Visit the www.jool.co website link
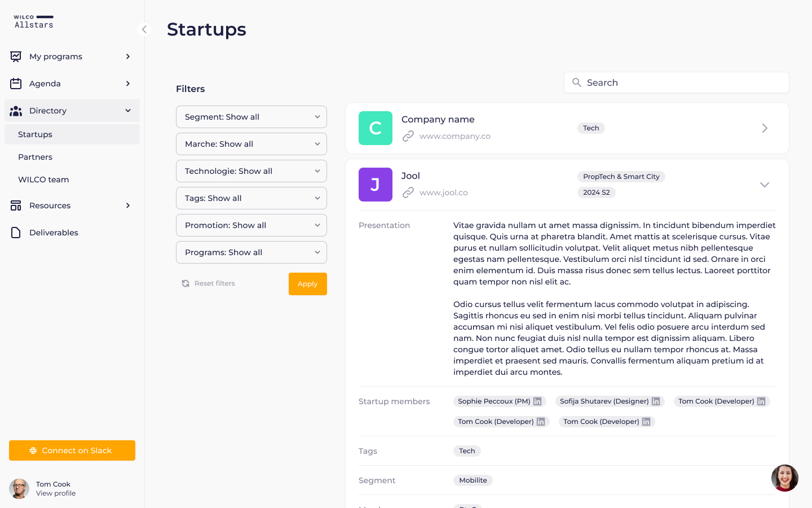Viewport: 812px width, 508px height. [x=443, y=192]
